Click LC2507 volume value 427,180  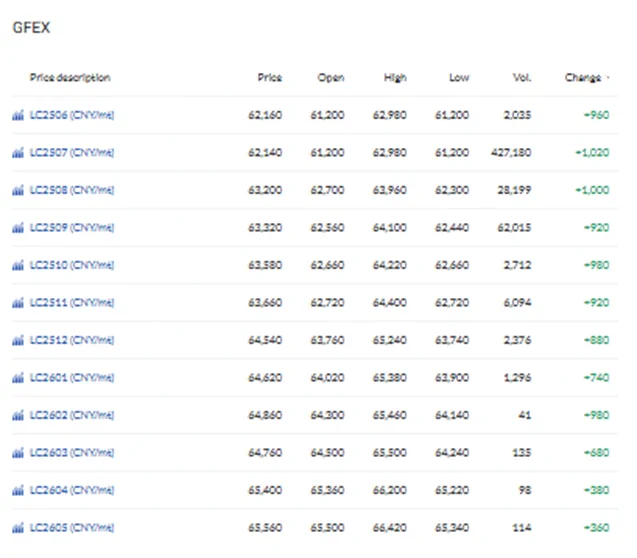pyautogui.click(x=511, y=152)
